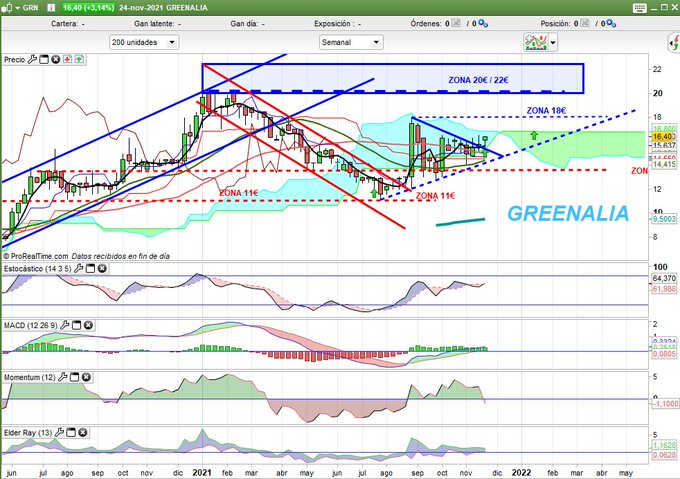The height and width of the screenshot is (479, 680).
Task: Click the 16,40 current price axis label
Action: (664, 137)
